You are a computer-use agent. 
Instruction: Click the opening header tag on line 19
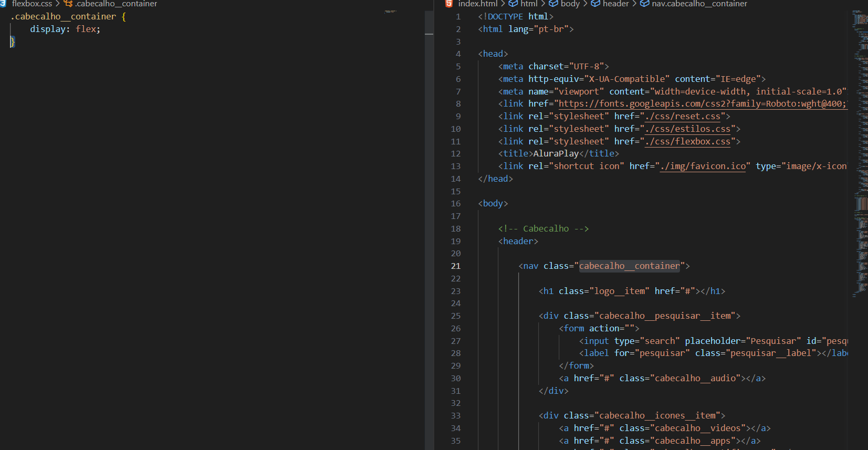click(x=518, y=242)
